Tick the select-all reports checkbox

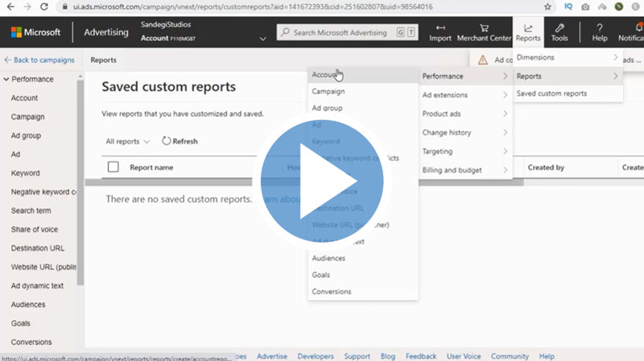click(113, 167)
